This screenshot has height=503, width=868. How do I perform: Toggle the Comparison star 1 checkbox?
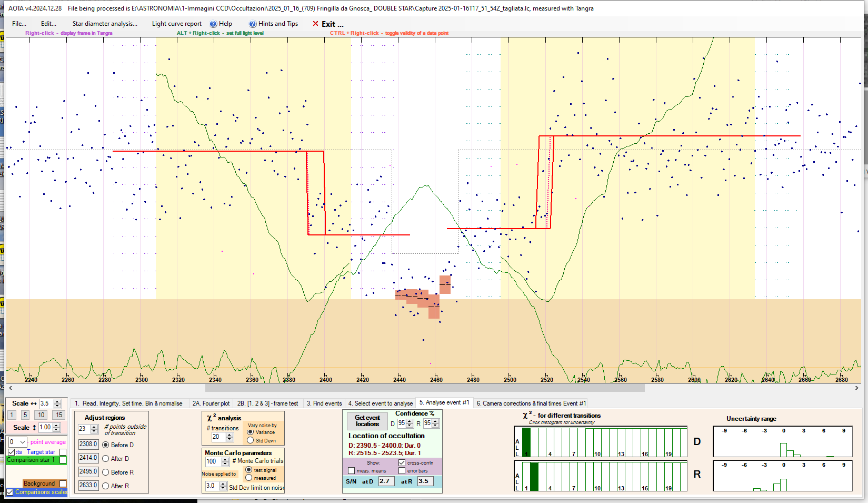(63, 460)
